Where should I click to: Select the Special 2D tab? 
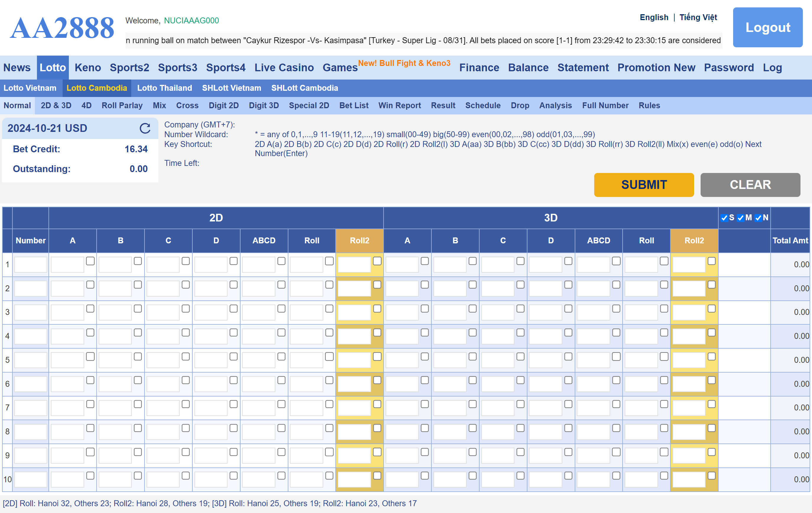tap(309, 105)
